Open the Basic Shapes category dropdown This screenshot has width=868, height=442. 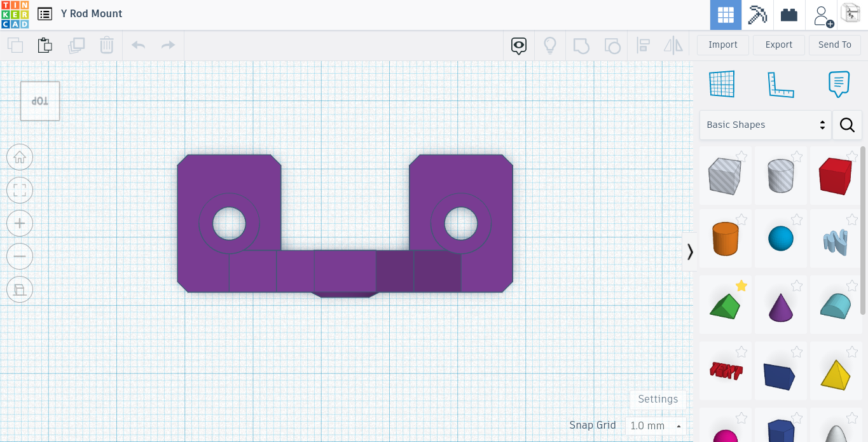click(765, 125)
